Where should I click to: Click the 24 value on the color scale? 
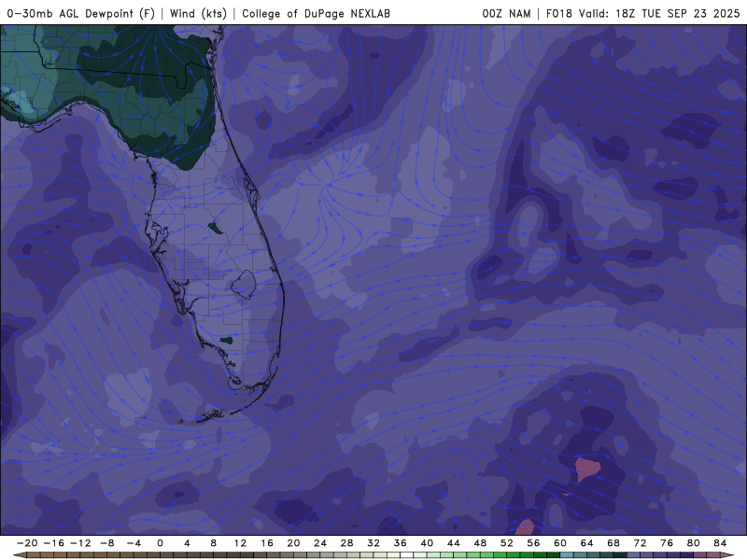[320, 543]
